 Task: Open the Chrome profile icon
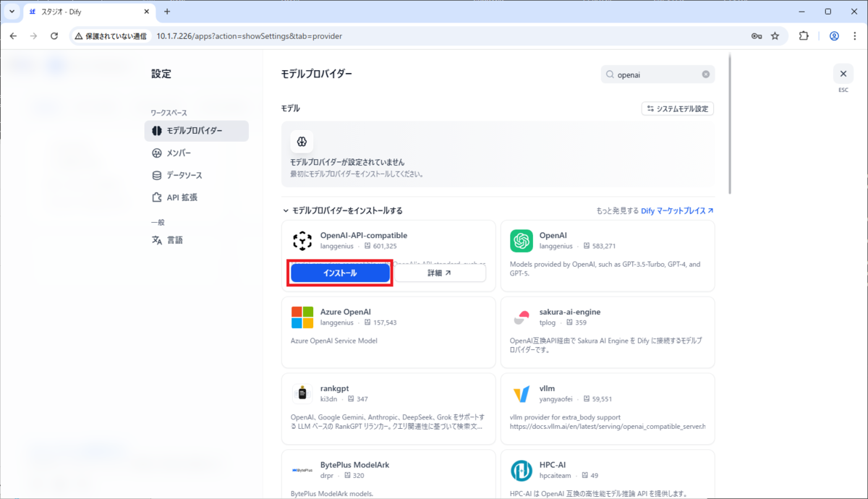pos(834,35)
